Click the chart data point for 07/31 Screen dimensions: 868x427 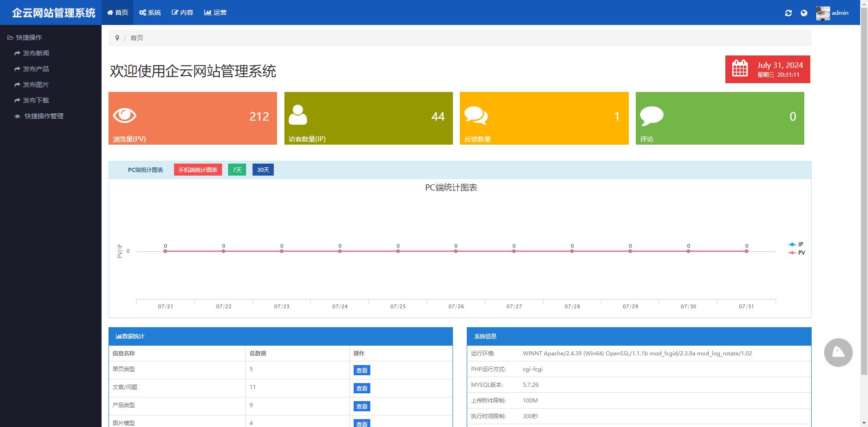(747, 251)
